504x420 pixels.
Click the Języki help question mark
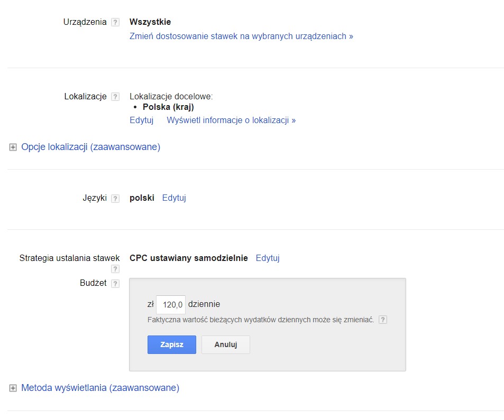[x=115, y=199]
